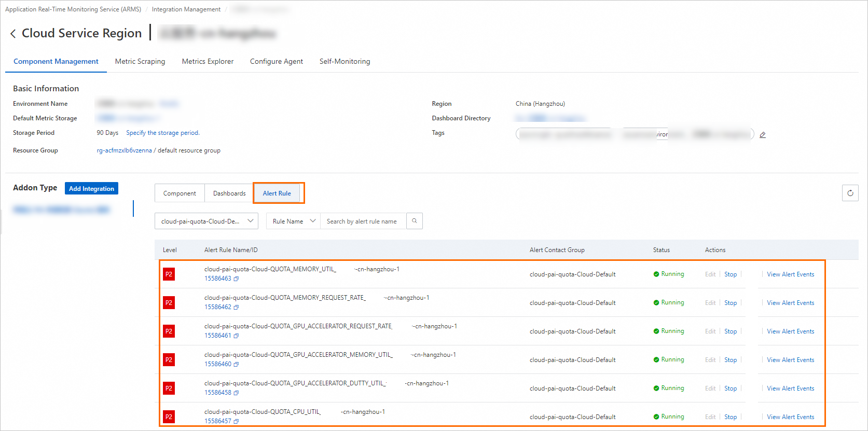Open the Metric Scraping tab

tap(140, 61)
